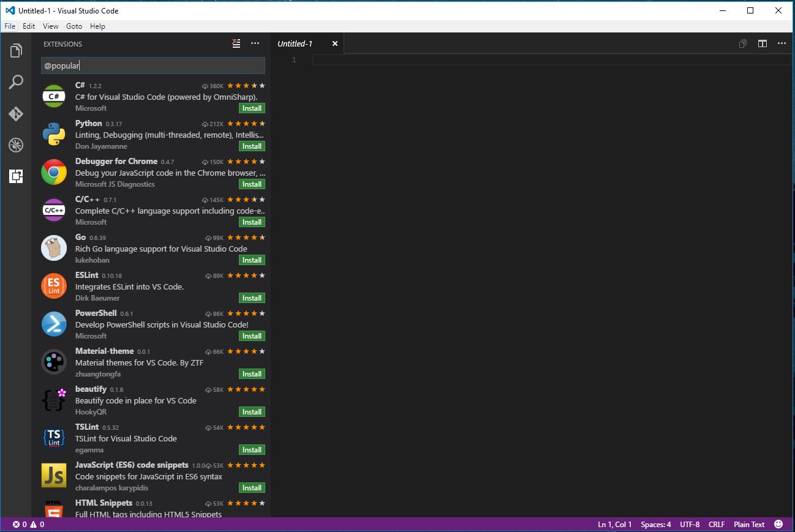Image resolution: width=795 pixels, height=532 pixels.
Task: Select language mode Plain Text
Action: 749,524
